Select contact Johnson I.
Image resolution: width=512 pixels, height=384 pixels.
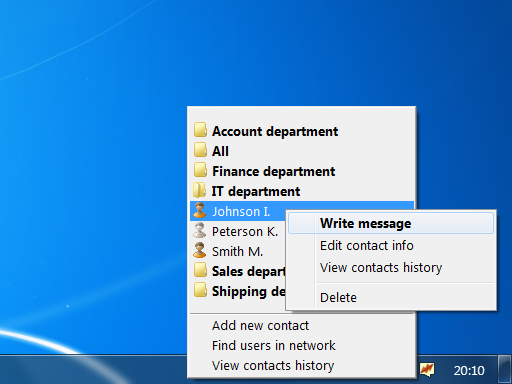click(x=238, y=211)
